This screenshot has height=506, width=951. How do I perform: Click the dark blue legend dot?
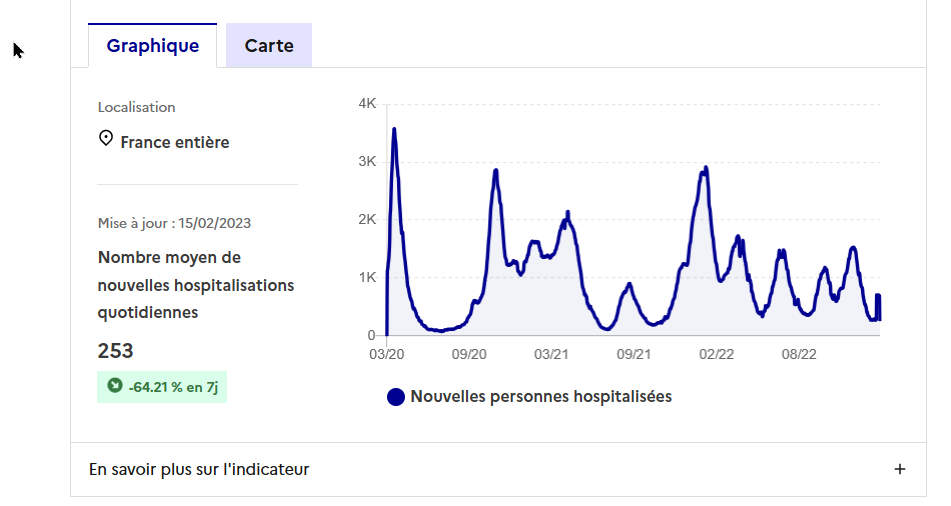coord(396,397)
